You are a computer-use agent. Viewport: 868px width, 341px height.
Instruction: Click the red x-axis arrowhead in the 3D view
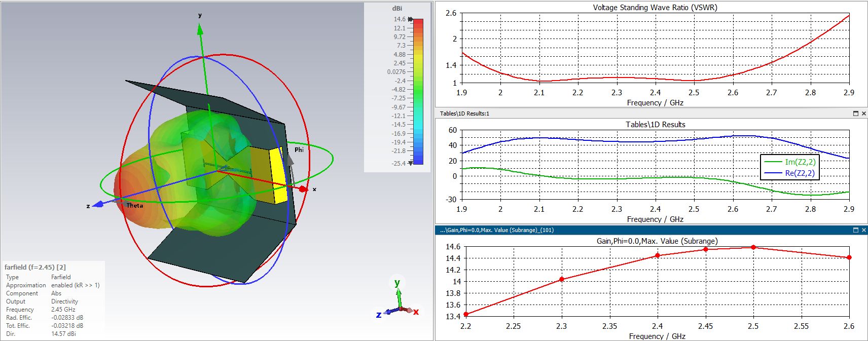[303, 189]
